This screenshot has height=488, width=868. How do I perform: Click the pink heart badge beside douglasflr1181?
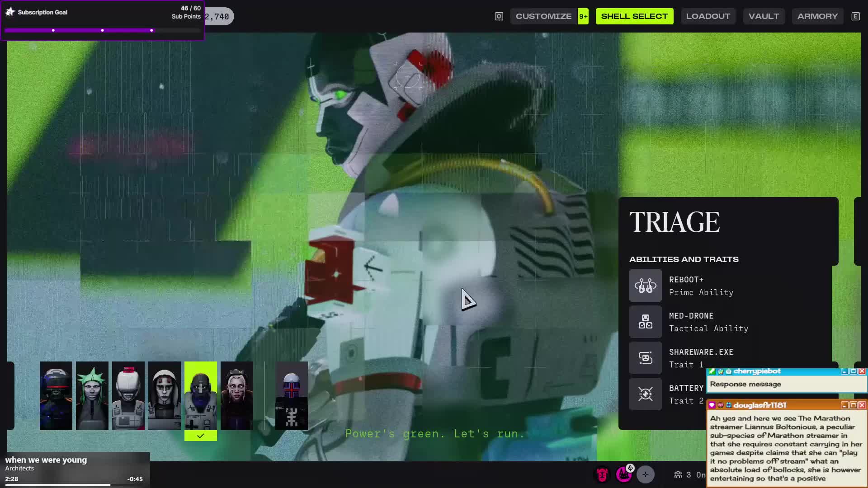click(x=712, y=405)
